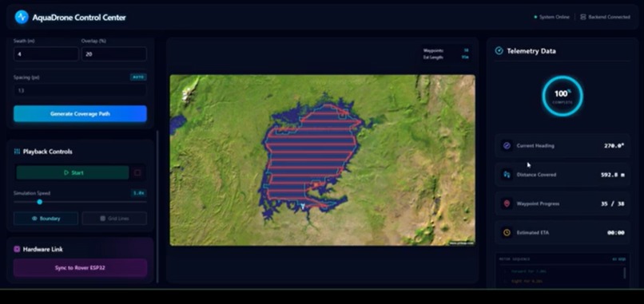Click the Motor Sequence log header
644x304 pixels.
pos(515,259)
